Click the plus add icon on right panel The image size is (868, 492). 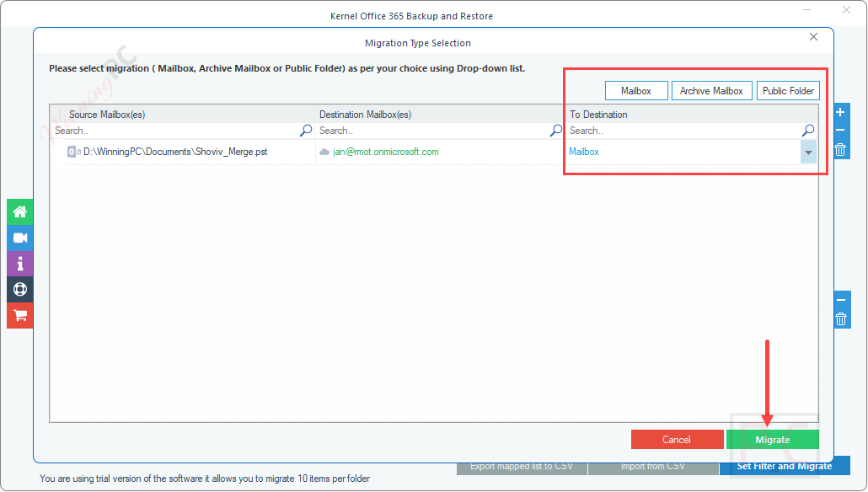(x=840, y=112)
